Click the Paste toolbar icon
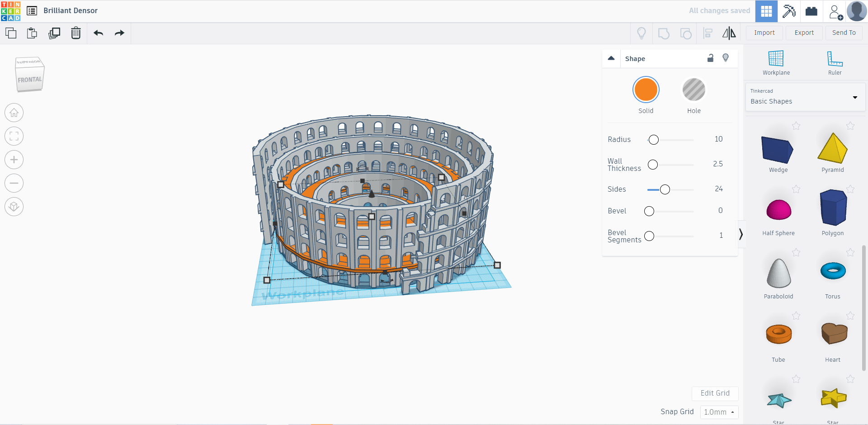The width and height of the screenshot is (868, 425). [x=32, y=33]
